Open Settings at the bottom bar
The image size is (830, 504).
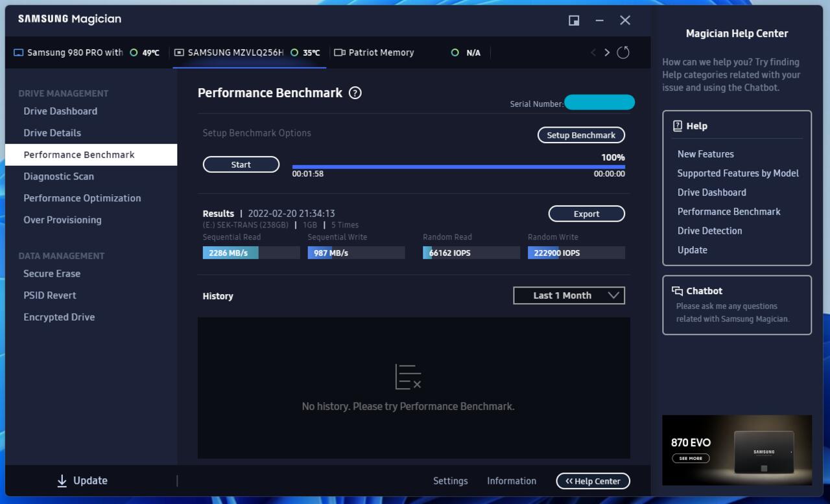point(451,481)
